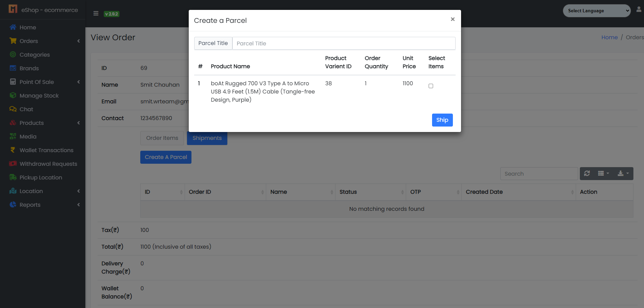Switch to the Order Items tab
Screen dimensions: 644x308
162,138
